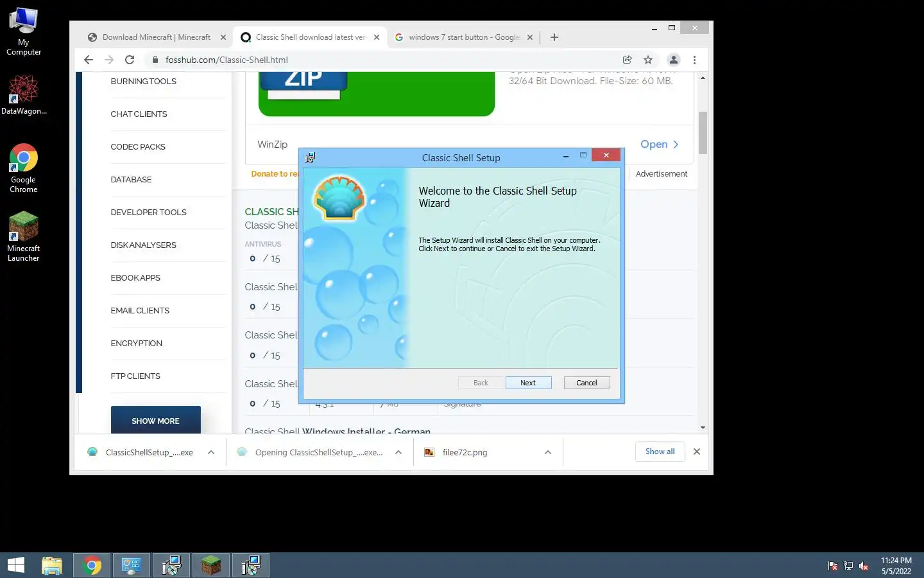
Task: Minimize the Classic Shell Setup window
Action: coord(566,156)
